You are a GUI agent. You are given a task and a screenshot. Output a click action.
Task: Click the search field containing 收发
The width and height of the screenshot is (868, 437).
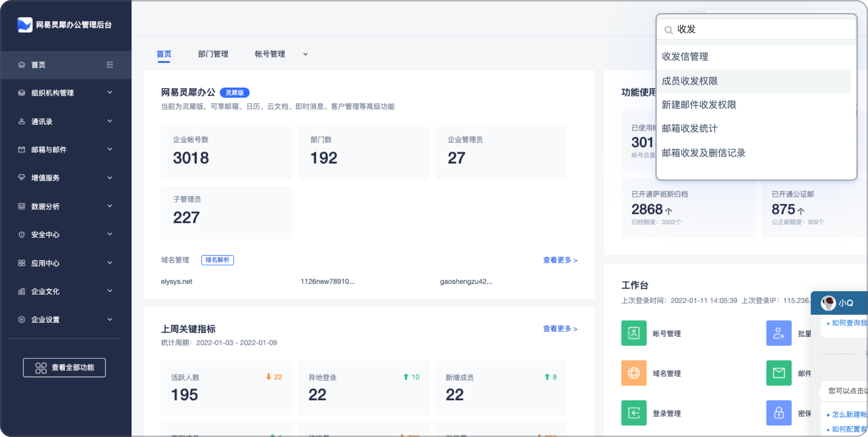pyautogui.click(x=759, y=29)
